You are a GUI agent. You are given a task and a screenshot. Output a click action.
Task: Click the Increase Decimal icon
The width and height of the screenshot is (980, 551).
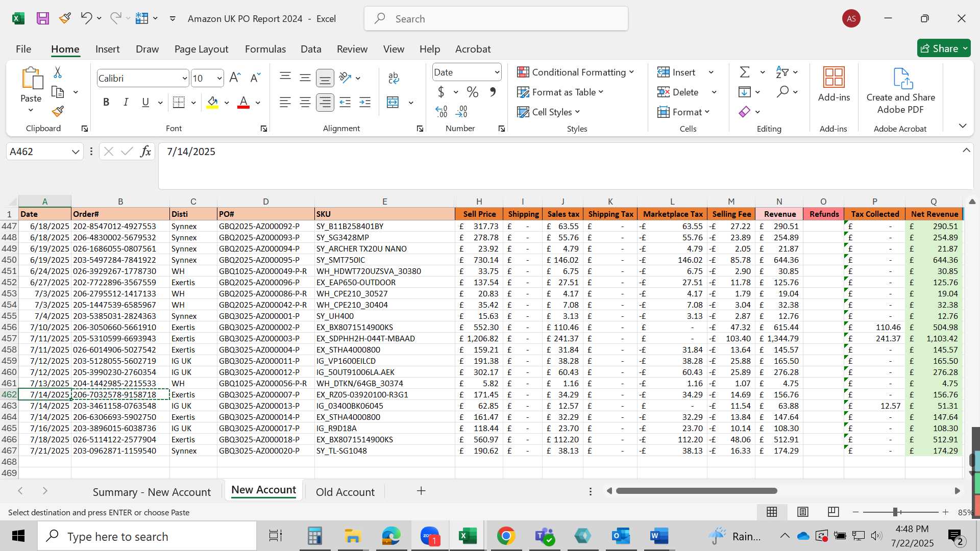pos(442,111)
